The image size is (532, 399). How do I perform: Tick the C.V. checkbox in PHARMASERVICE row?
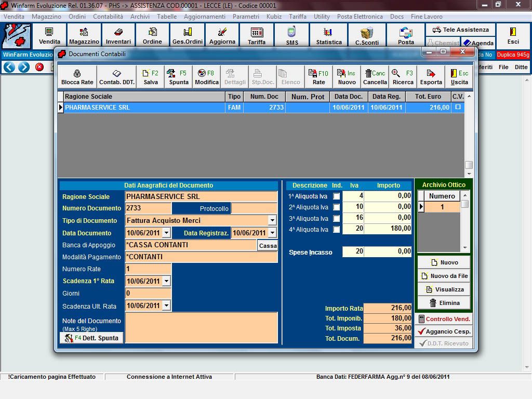[x=458, y=107]
